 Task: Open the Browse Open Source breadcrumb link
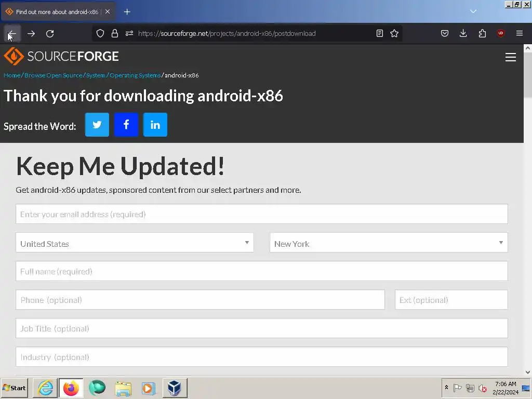coord(54,75)
